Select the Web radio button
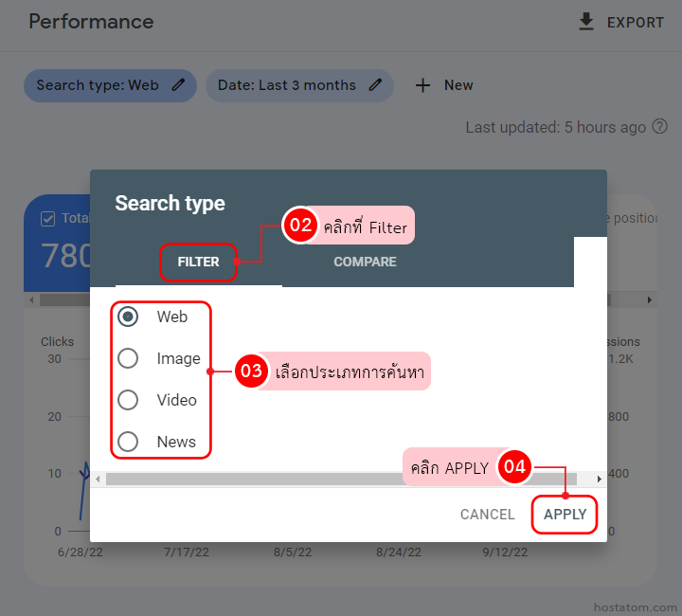This screenshot has height=616, width=682. [128, 317]
